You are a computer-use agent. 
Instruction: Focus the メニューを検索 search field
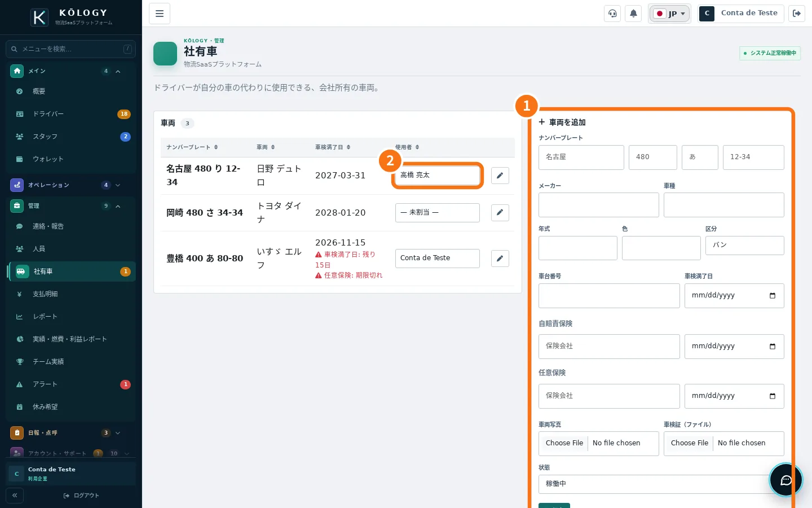point(70,49)
